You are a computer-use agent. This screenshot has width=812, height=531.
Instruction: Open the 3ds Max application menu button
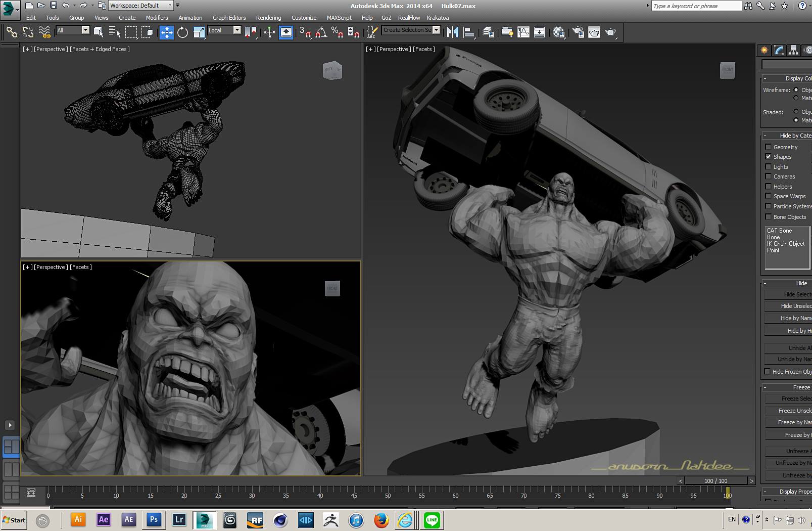coord(10,9)
